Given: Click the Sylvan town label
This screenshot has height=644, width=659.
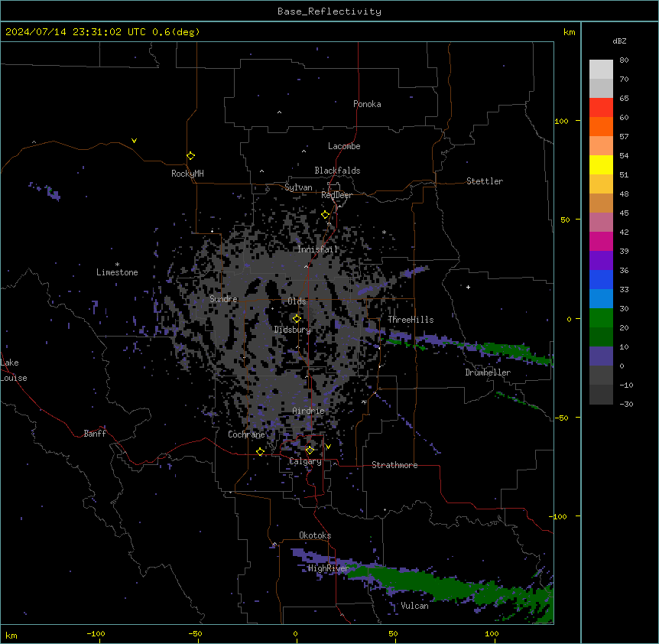Looking at the screenshot, I should pyautogui.click(x=298, y=187).
